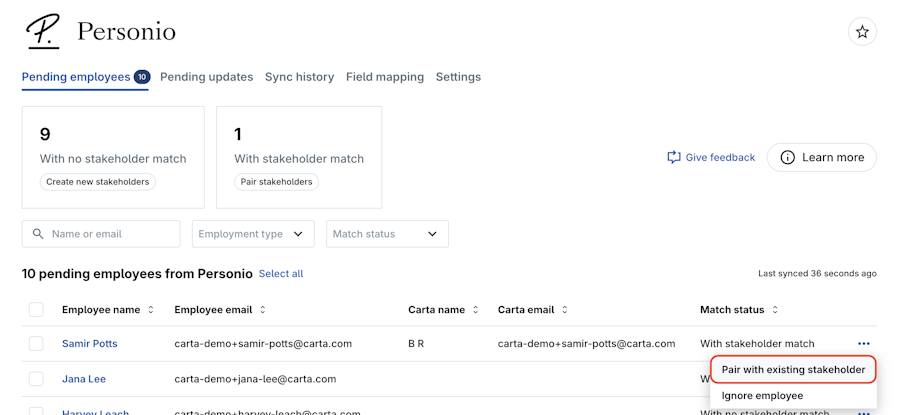
Task: Click the Create new stakeholders button
Action: click(98, 182)
